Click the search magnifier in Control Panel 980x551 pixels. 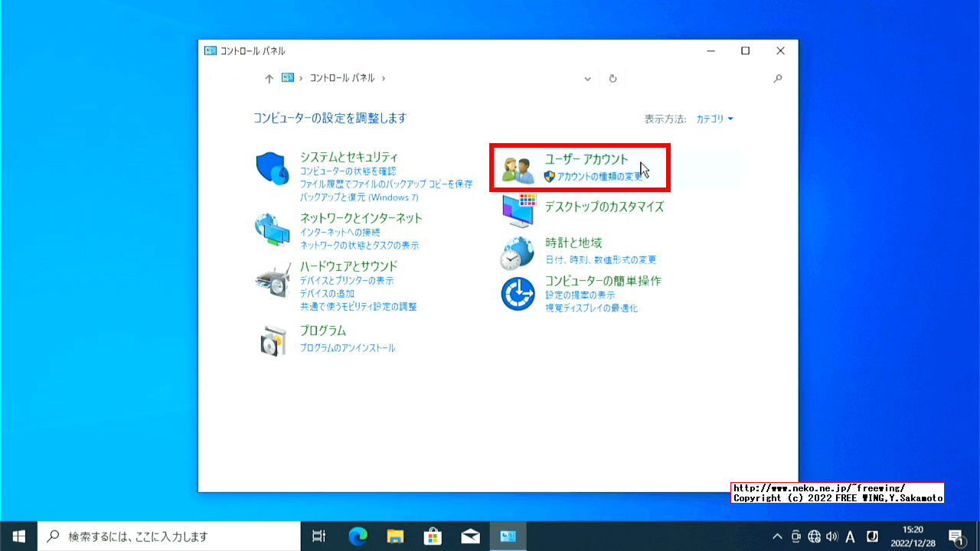(777, 78)
